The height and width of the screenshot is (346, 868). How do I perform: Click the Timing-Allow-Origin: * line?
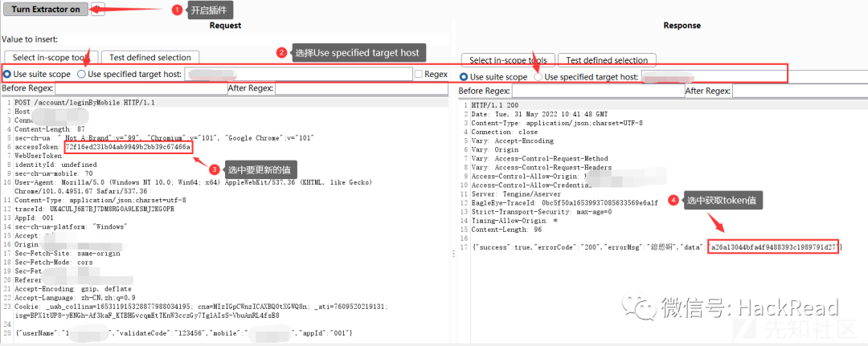[x=514, y=221]
